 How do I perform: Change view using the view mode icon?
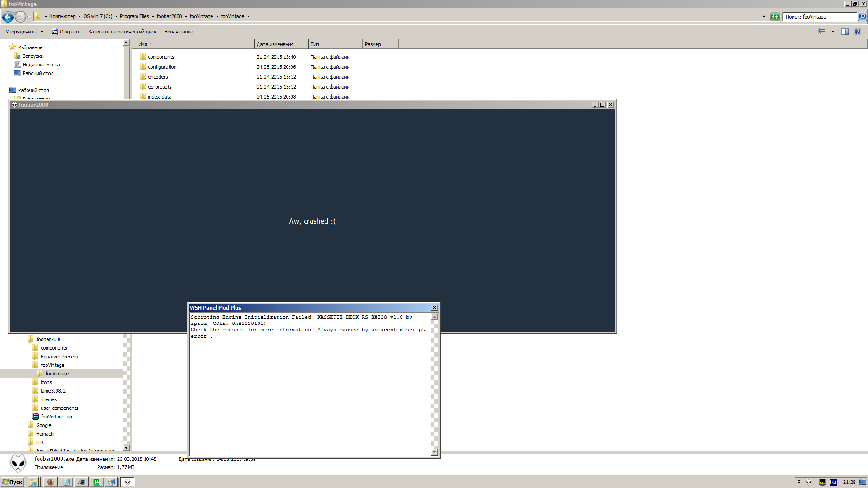click(822, 32)
